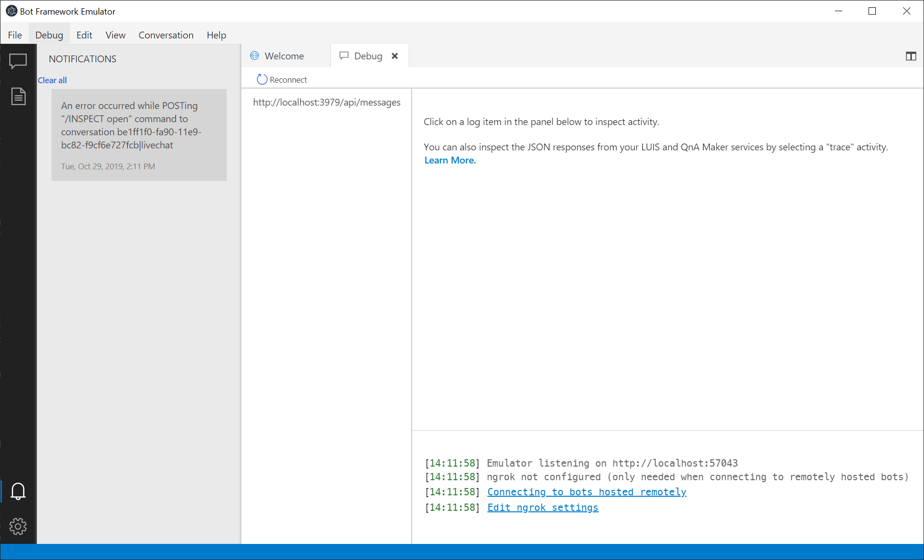The height and width of the screenshot is (560, 924).
Task: Click the Reconnect button label
Action: point(288,80)
